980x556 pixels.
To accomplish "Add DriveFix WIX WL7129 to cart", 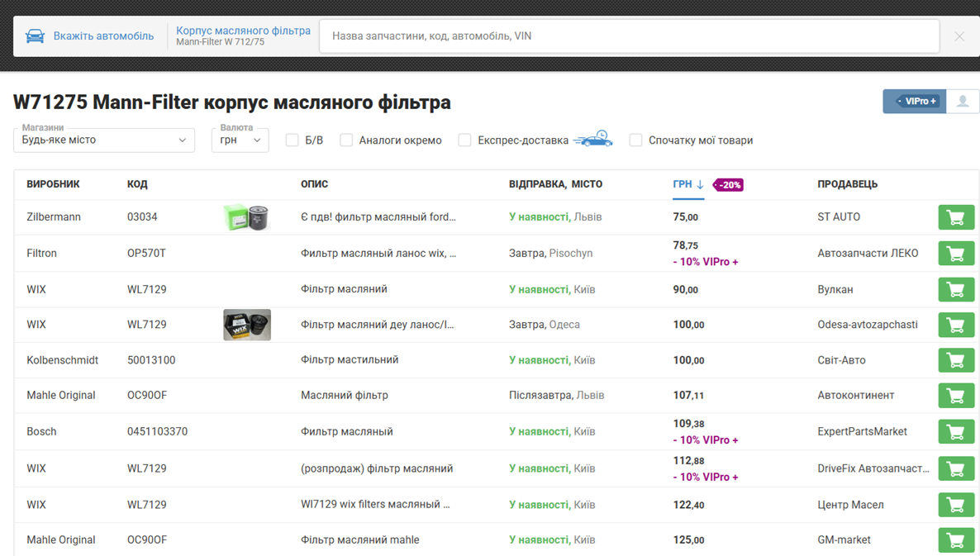I will (x=956, y=468).
